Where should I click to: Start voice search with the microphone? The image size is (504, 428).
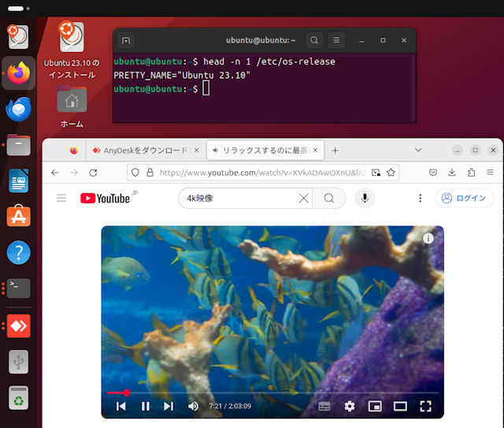(x=365, y=198)
